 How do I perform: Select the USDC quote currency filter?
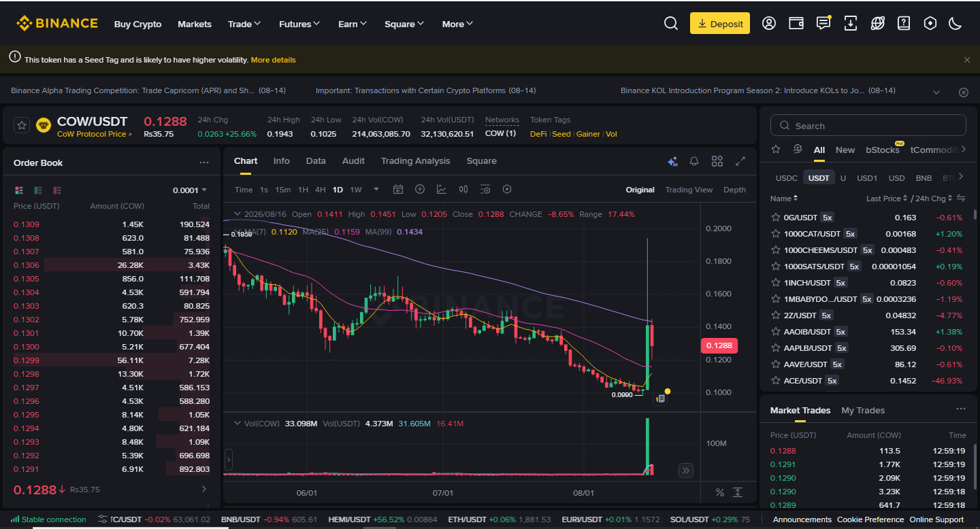(x=787, y=177)
